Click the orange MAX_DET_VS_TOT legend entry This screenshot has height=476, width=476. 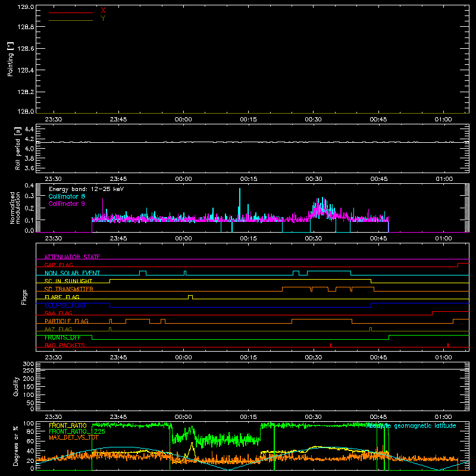point(74,437)
